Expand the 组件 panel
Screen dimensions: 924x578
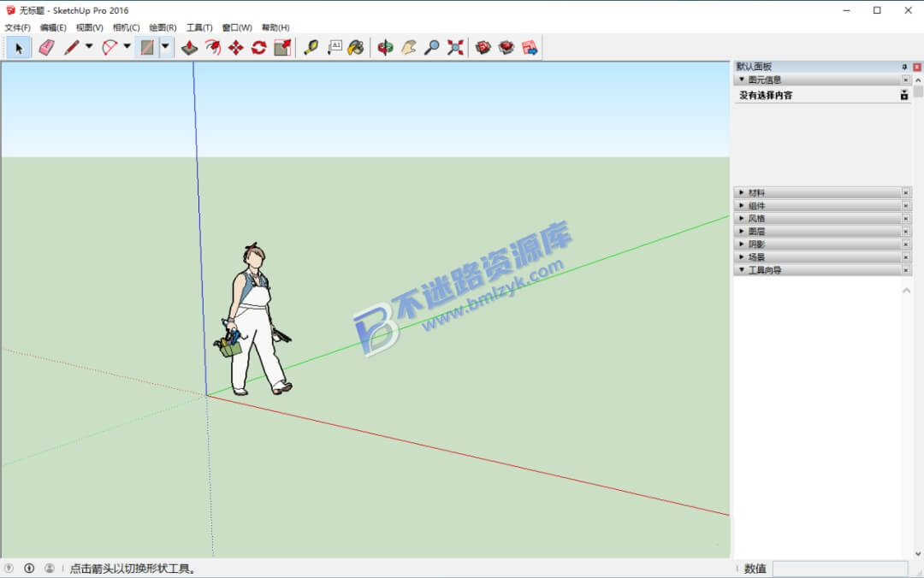point(742,205)
